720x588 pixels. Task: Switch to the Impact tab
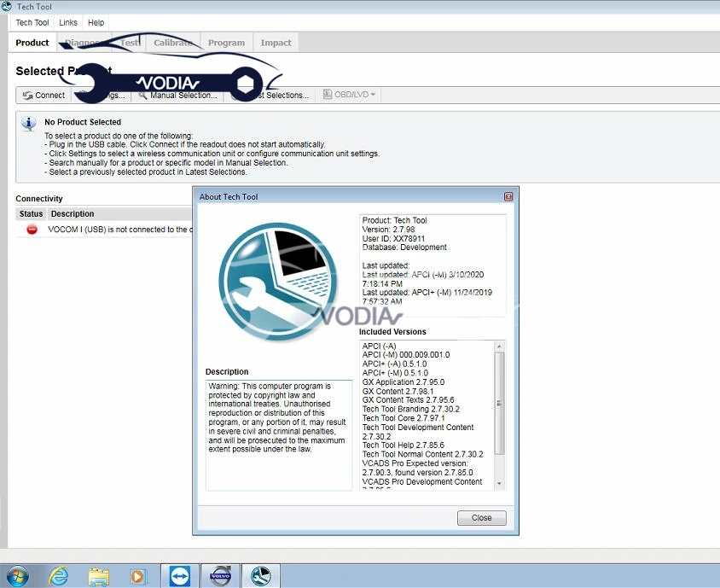pyautogui.click(x=276, y=43)
